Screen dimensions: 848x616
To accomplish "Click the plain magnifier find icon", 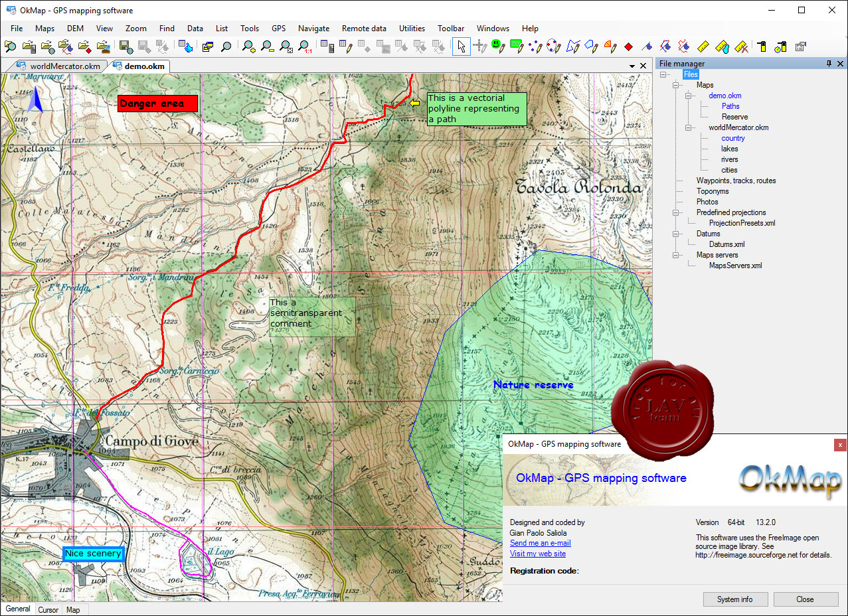I will click(226, 46).
